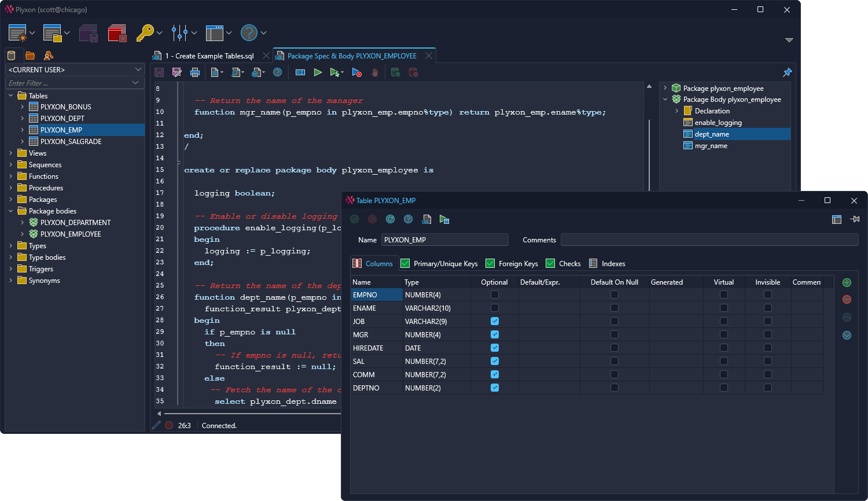Expand the PLYXON_EMP table node
The image size is (868, 501).
pyautogui.click(x=23, y=130)
